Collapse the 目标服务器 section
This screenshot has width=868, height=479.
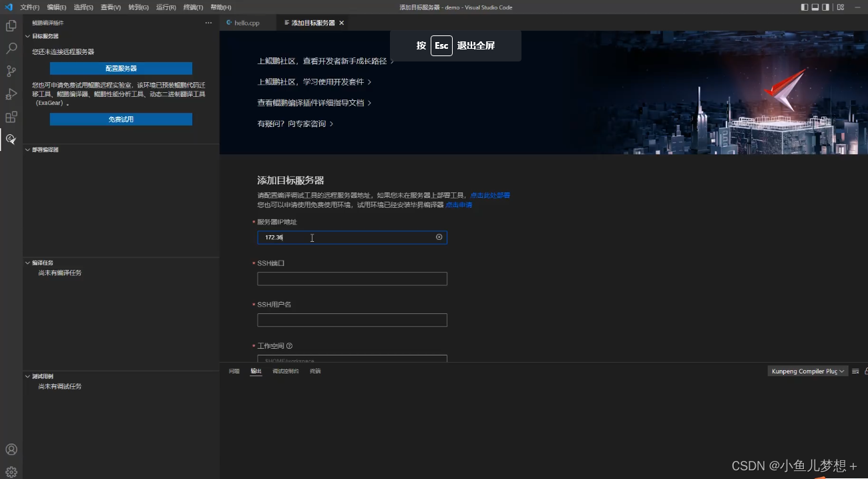(28, 35)
